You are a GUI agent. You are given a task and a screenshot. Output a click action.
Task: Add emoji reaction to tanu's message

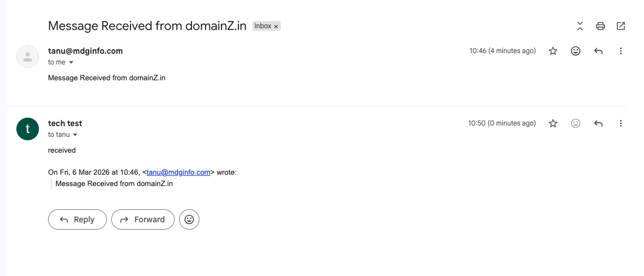coord(576,51)
